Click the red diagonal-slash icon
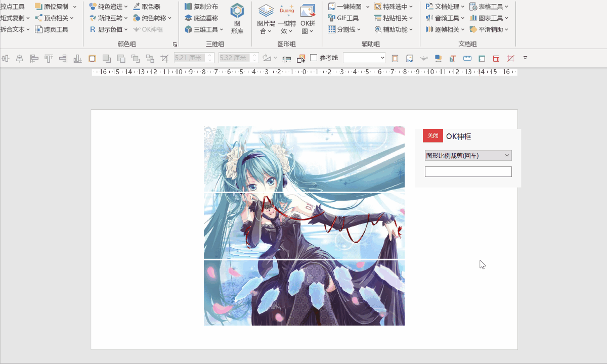Viewport: 607px width, 364px height. click(511, 58)
